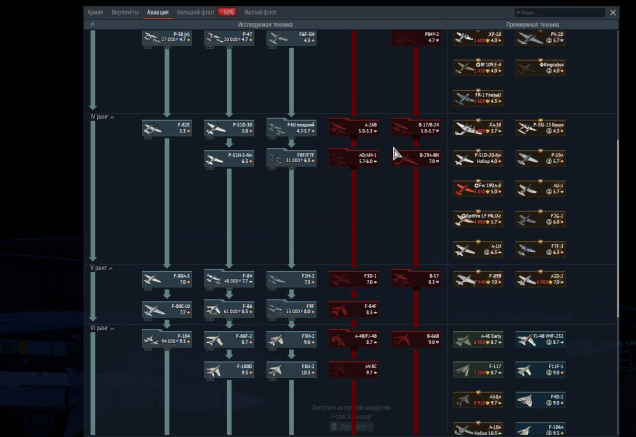Open the Вертолёты tab
The width and height of the screenshot is (636, 437).
[124, 13]
